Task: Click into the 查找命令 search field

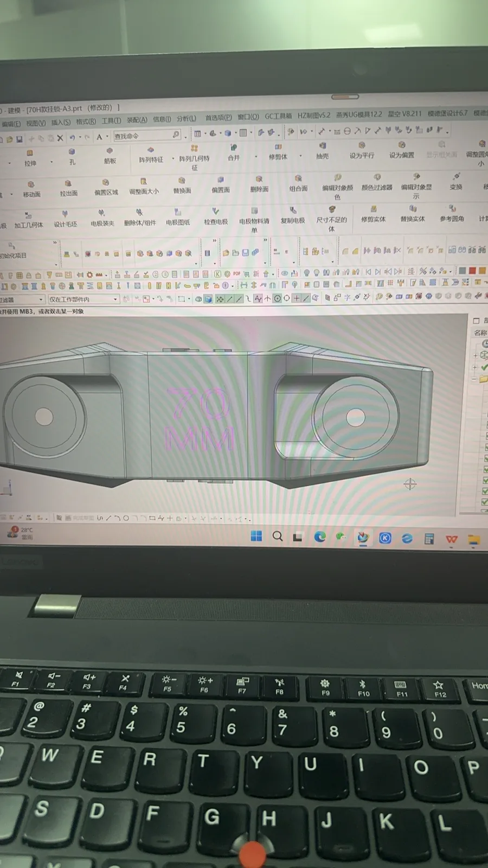Action: pos(147,135)
